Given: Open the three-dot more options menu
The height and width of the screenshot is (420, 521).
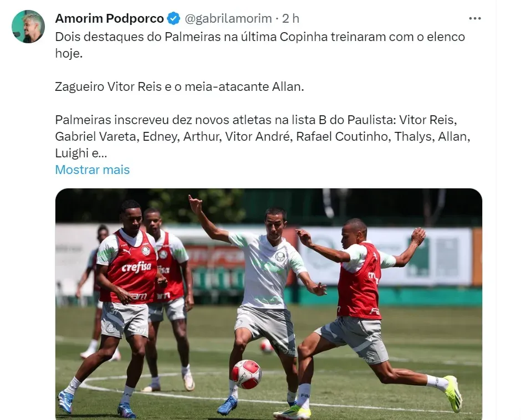Looking at the screenshot, I should (475, 19).
